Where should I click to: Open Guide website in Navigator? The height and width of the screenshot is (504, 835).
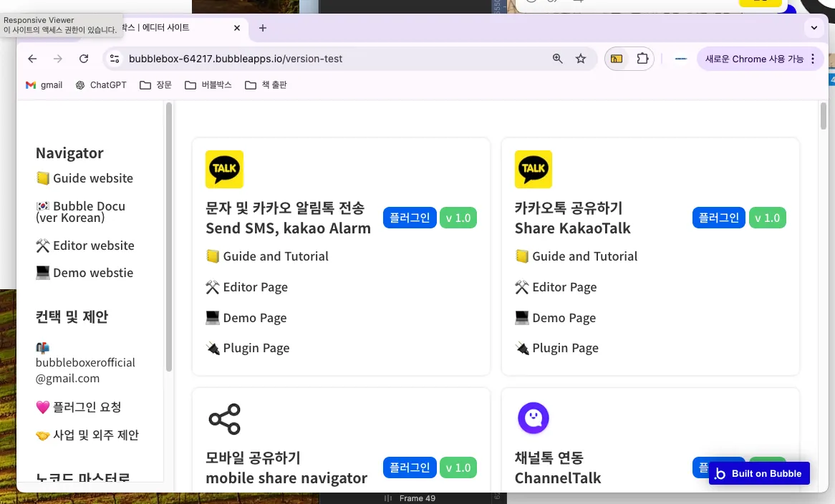click(x=84, y=178)
